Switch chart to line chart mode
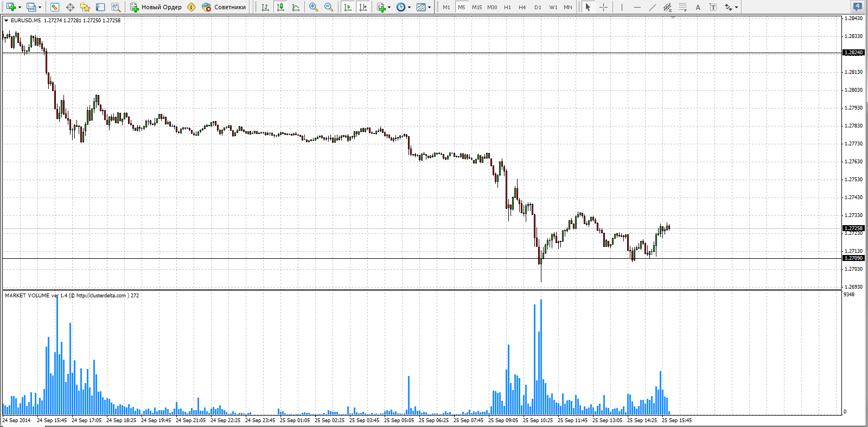The image size is (868, 427). [295, 7]
